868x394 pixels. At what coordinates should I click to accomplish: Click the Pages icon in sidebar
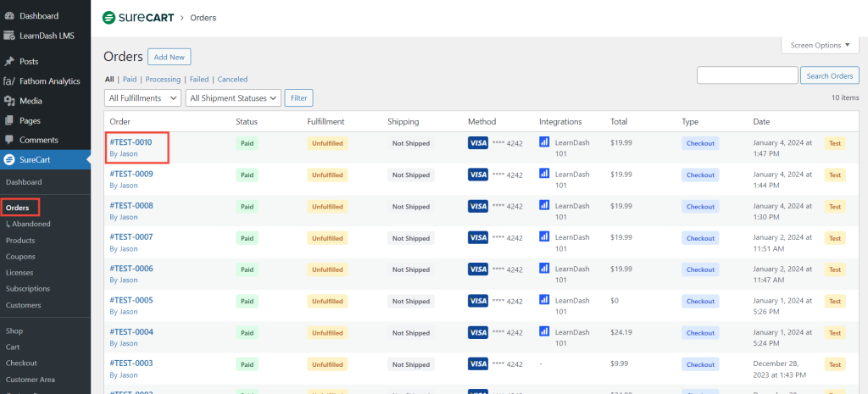click(9, 120)
